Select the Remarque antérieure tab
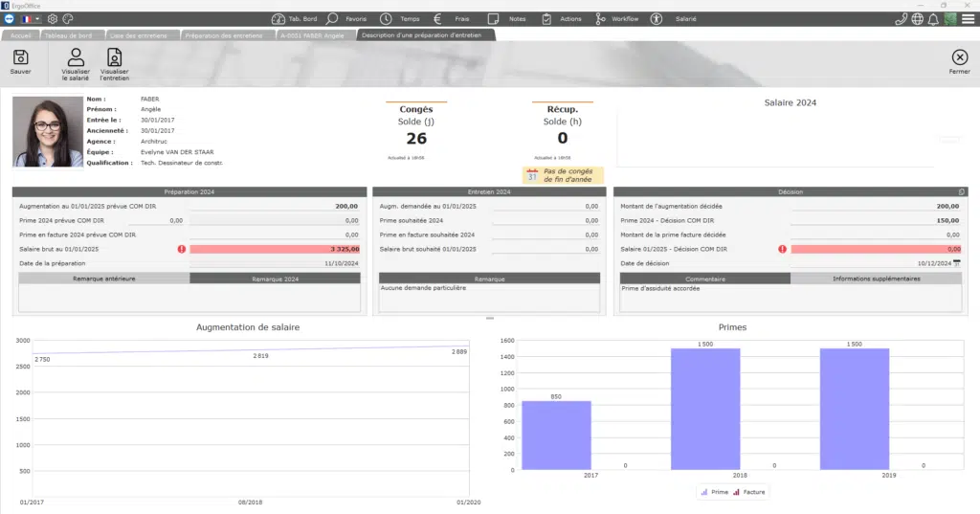 coord(103,279)
